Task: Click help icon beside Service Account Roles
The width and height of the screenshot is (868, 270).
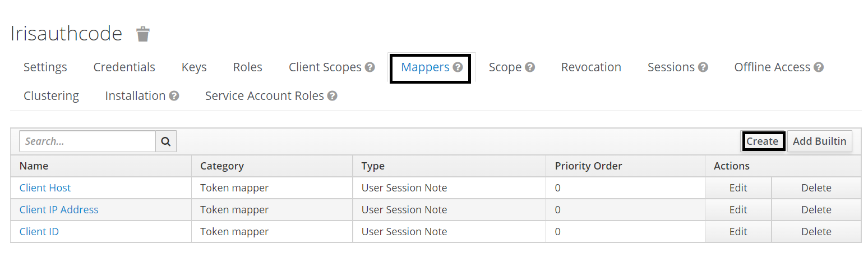Action: [333, 96]
